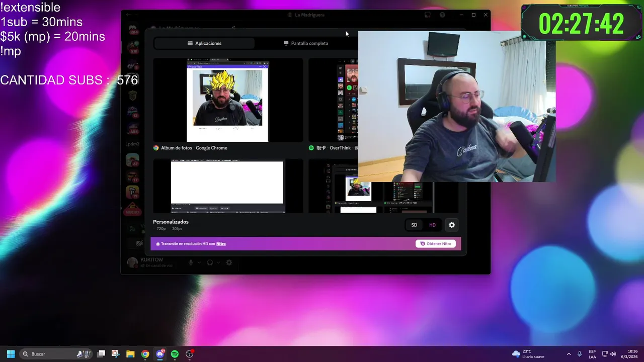Click the Obtener Nitro button
The width and height of the screenshot is (644, 362).
(436, 243)
